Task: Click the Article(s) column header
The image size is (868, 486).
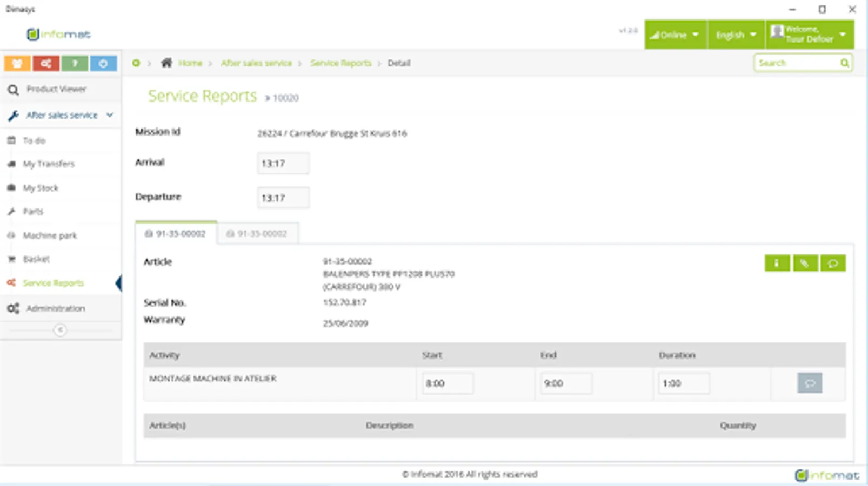Action: pos(168,426)
